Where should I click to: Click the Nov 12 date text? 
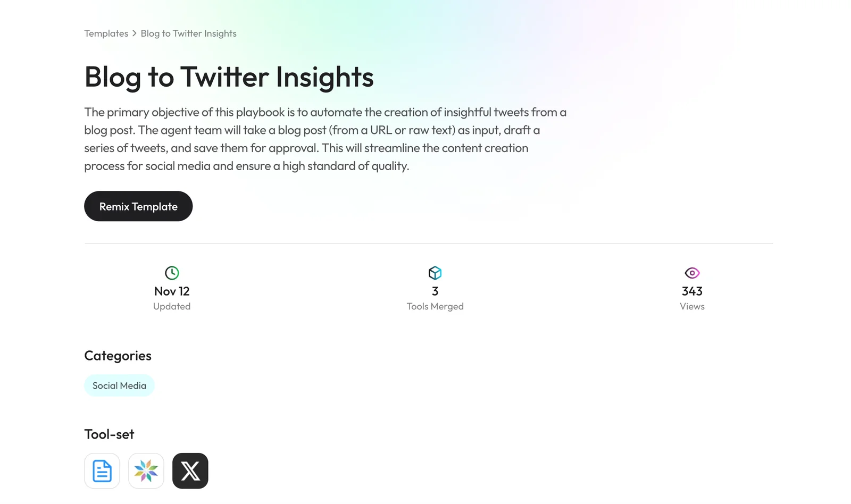172,291
